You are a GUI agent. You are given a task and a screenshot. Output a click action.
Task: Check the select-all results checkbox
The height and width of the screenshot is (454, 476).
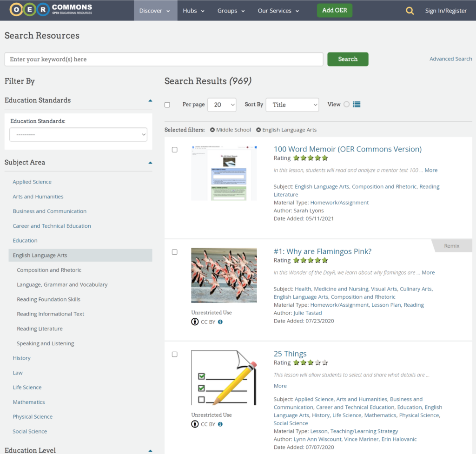[x=167, y=105]
